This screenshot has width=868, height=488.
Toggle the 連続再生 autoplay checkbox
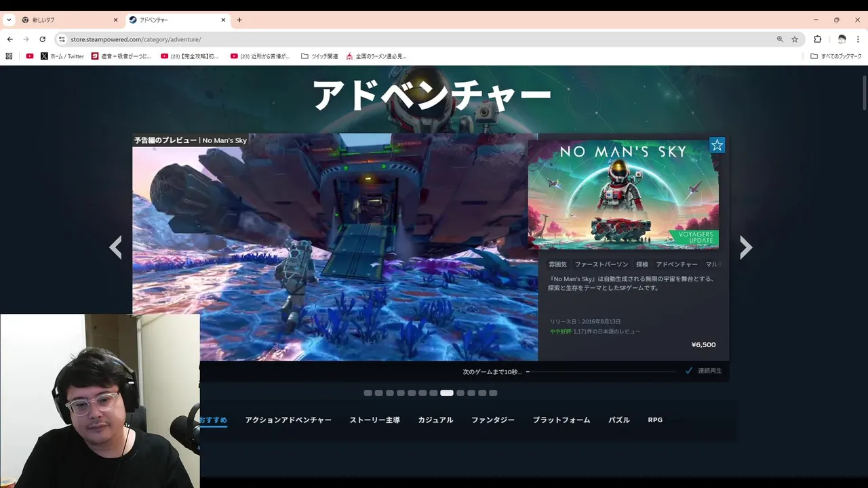coord(689,371)
